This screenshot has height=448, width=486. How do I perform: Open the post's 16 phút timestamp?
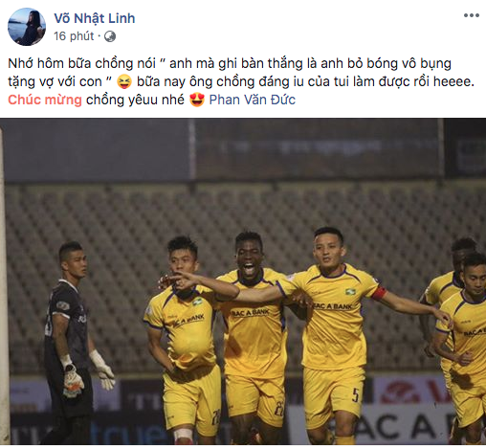(74, 36)
